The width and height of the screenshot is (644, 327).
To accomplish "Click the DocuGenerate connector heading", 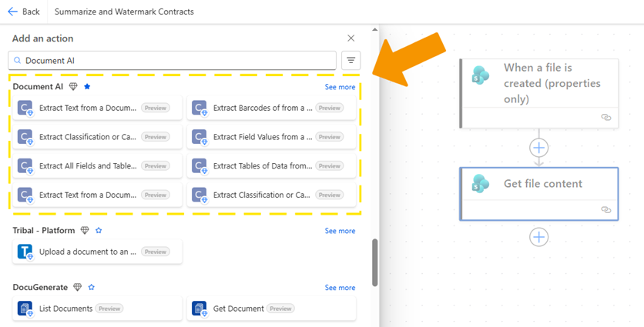I will tap(40, 287).
